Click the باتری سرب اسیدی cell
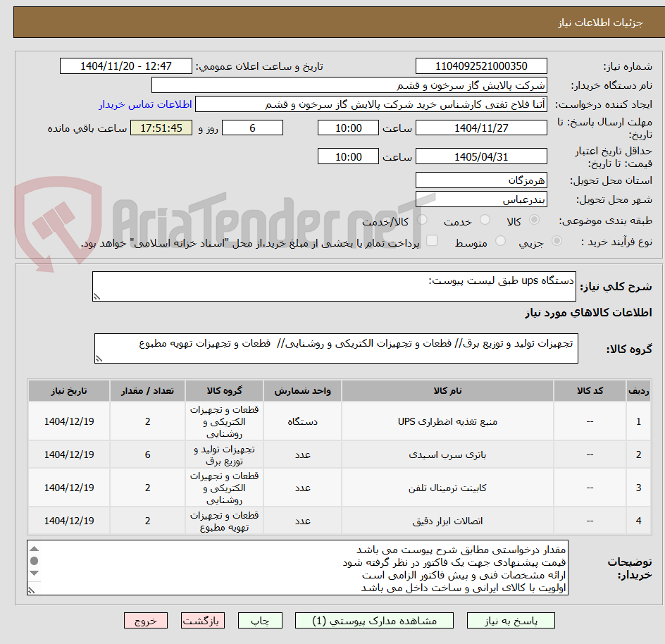This screenshot has height=644, width=665. [447, 454]
